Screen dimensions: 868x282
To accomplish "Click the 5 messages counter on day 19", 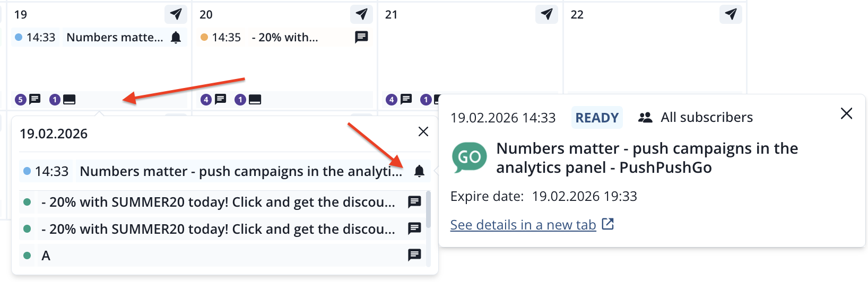I will [28, 99].
